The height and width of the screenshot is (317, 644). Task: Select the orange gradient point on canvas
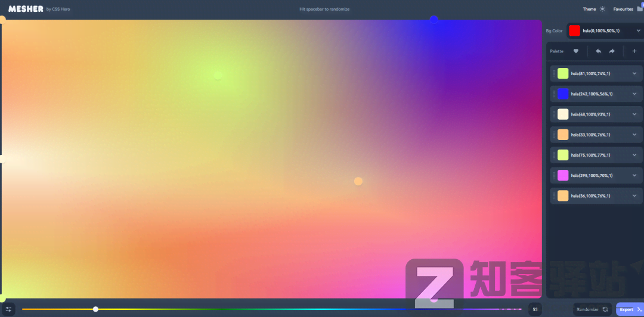pyautogui.click(x=358, y=181)
